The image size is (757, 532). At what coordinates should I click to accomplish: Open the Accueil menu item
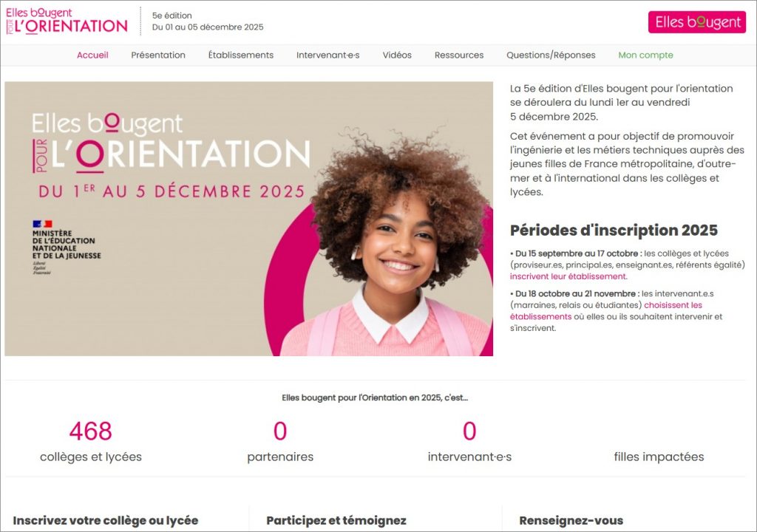coord(92,55)
